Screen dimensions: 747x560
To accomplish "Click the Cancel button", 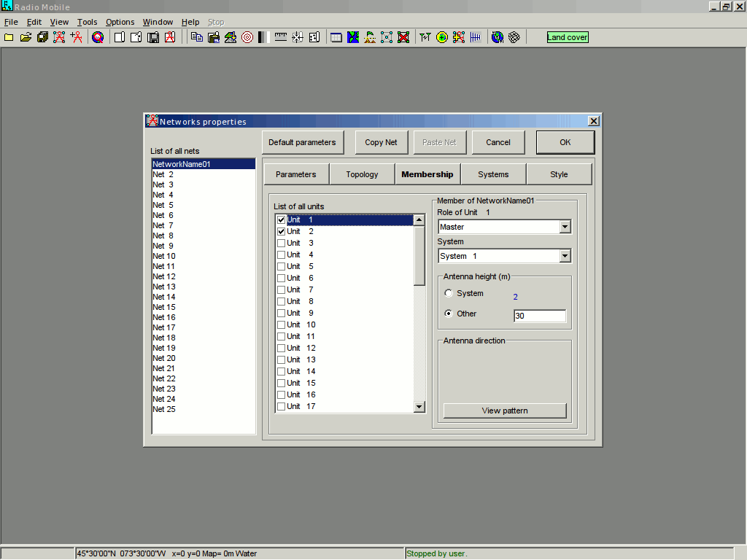I will tap(498, 142).
